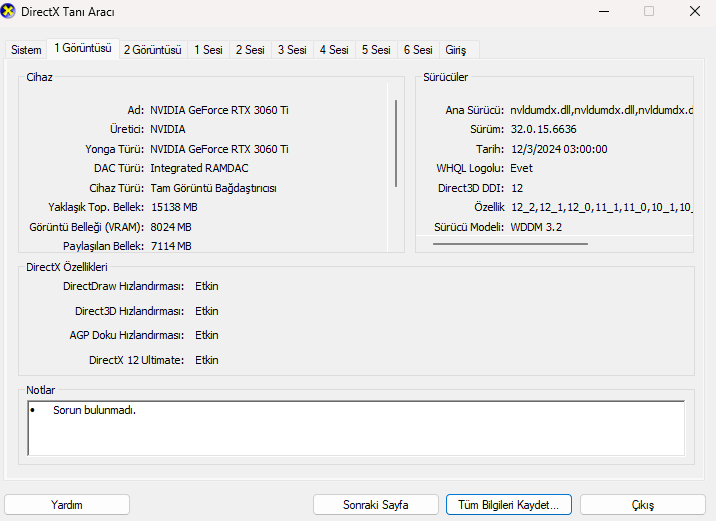716x521 pixels.
Task: Click the DirectX title bar icon
Action: click(8, 11)
